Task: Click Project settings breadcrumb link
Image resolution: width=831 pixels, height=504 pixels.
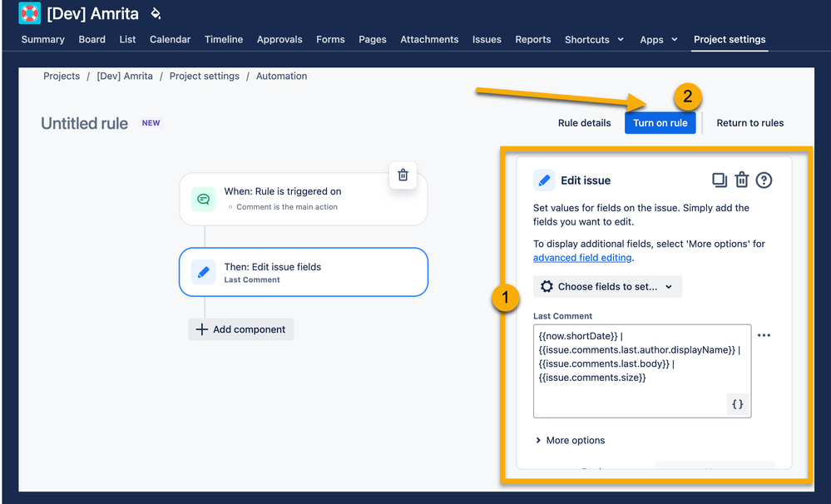Action: pos(204,76)
